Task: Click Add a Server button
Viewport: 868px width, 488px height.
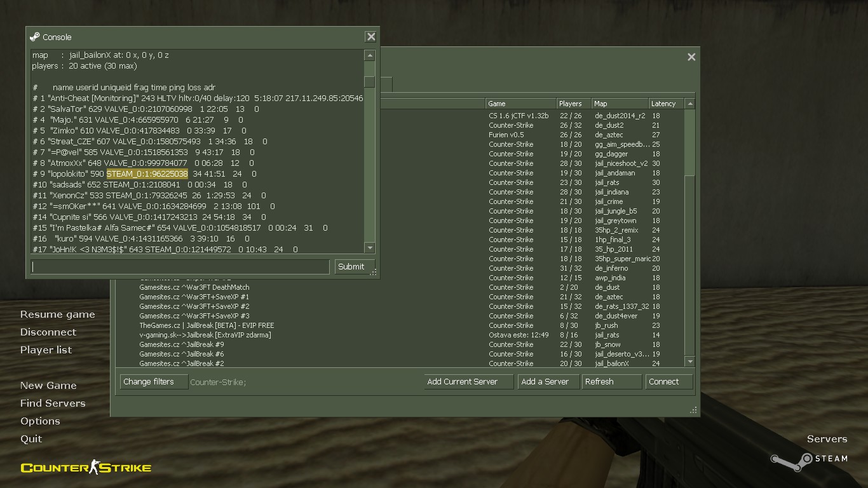Action: (549, 382)
